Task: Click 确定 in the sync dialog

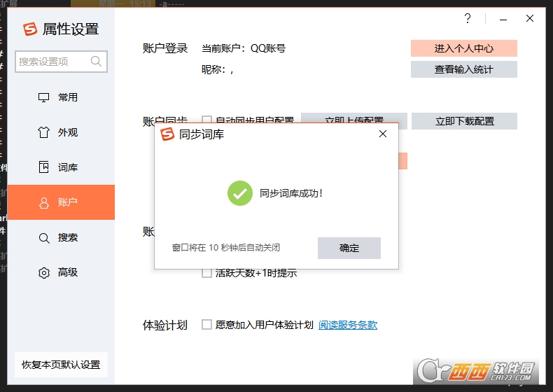Action: (349, 248)
